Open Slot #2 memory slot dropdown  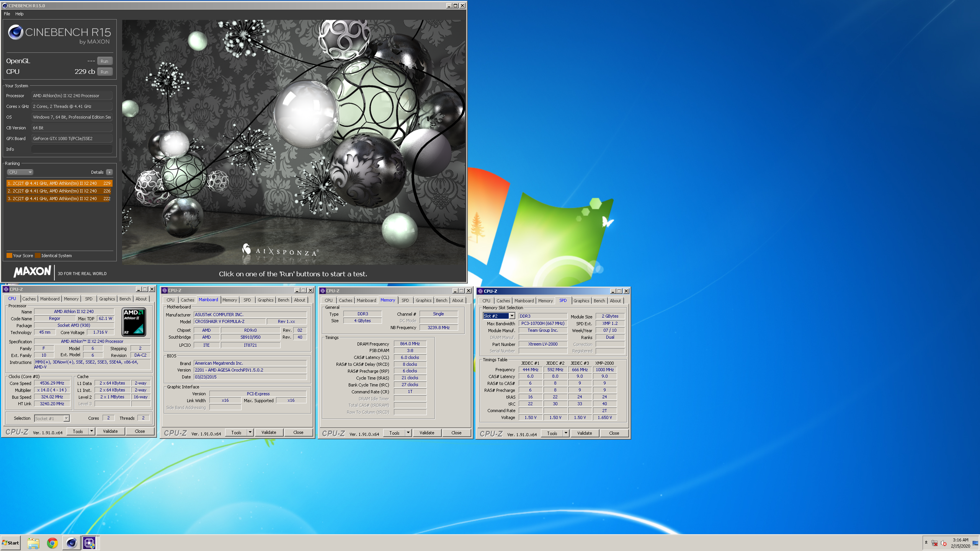pos(499,316)
